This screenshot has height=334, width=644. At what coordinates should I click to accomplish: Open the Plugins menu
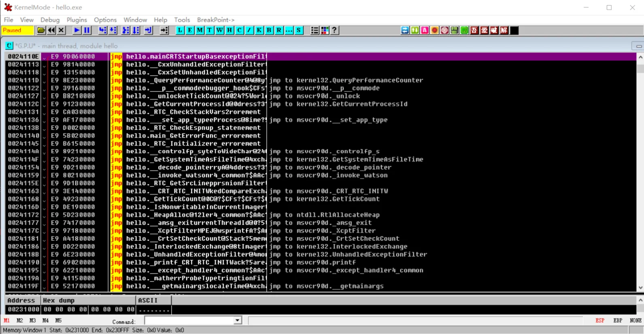tap(77, 20)
